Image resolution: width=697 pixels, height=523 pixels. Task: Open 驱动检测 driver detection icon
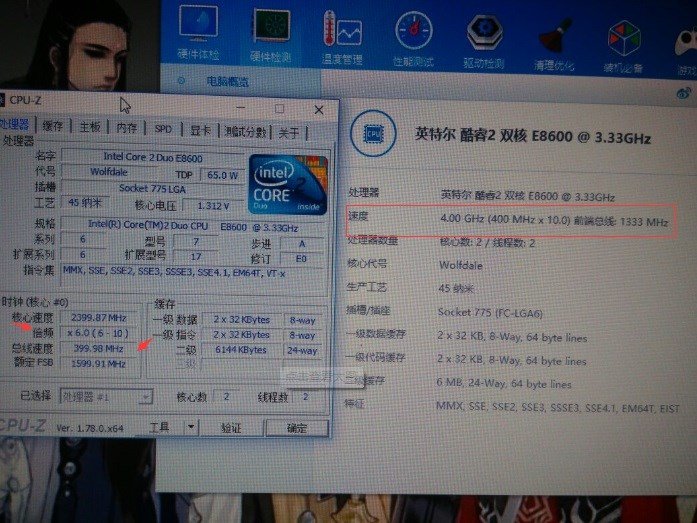pyautogui.click(x=484, y=41)
